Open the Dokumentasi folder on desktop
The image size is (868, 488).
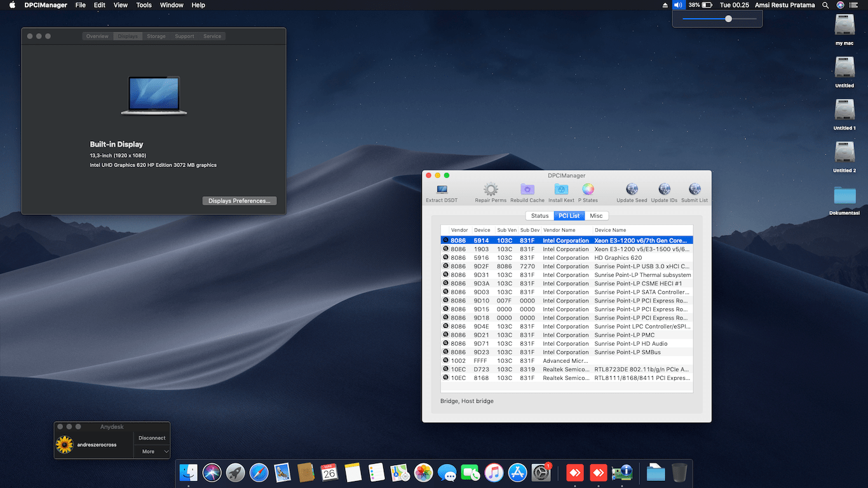[844, 196]
